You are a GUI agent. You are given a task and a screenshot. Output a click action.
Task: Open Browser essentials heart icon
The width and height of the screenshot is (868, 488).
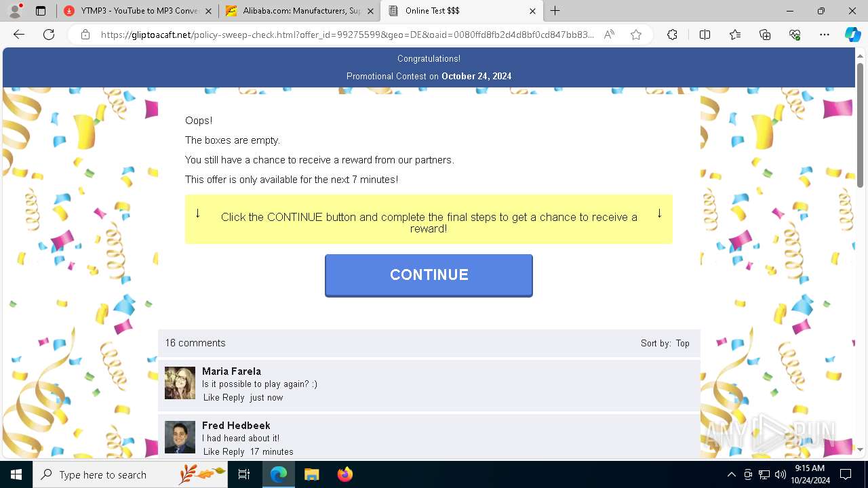pos(795,35)
